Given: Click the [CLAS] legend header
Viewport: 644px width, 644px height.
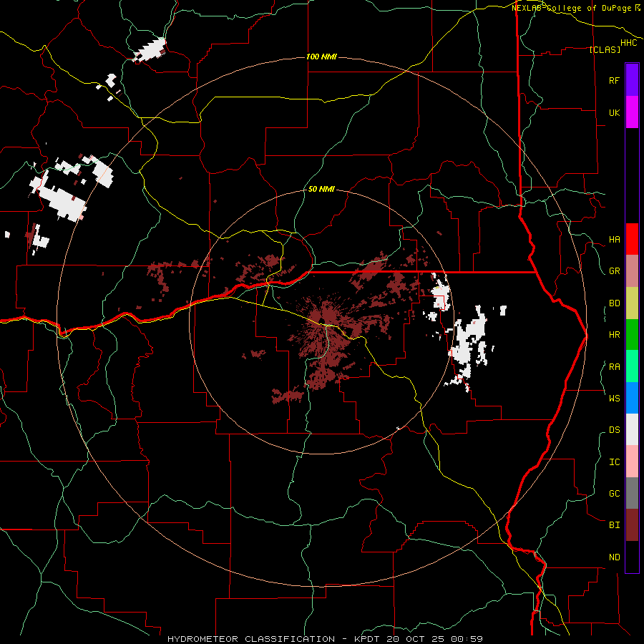Looking at the screenshot, I should [x=605, y=50].
